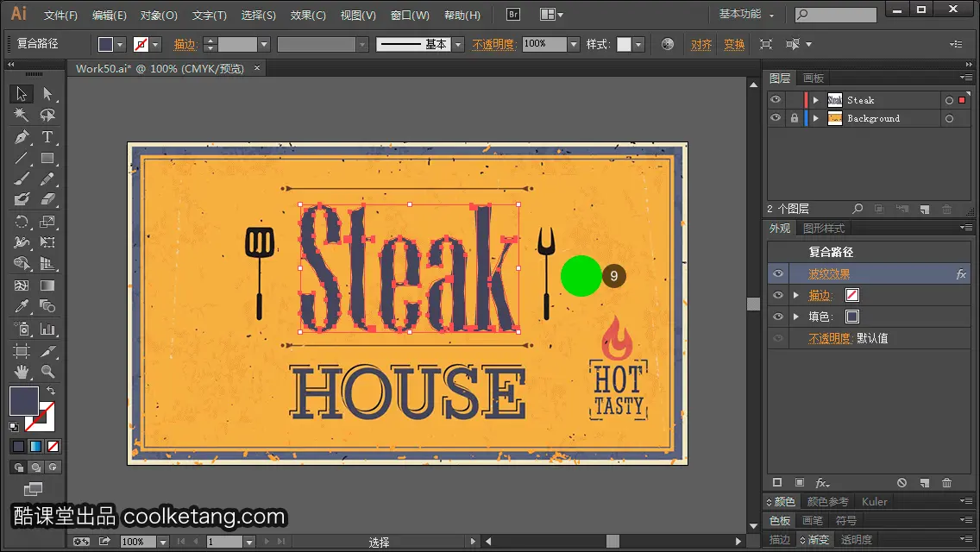
Task: Open Adobe Bridge via Br icon
Action: coord(513,14)
